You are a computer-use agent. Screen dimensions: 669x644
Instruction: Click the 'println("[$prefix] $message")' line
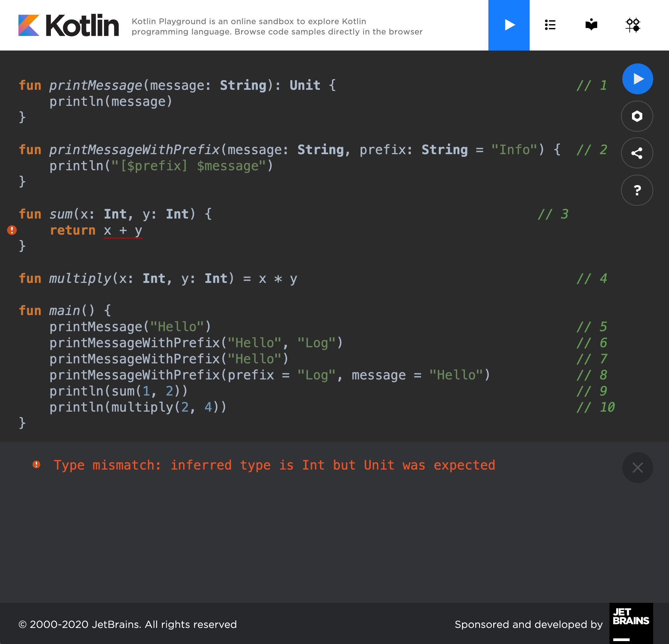coord(161,166)
